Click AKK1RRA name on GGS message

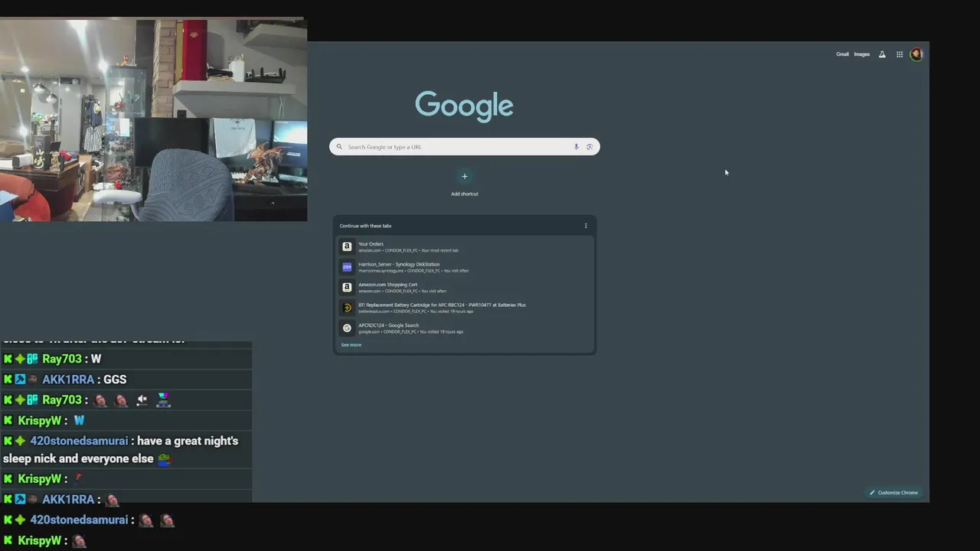pyautogui.click(x=68, y=380)
